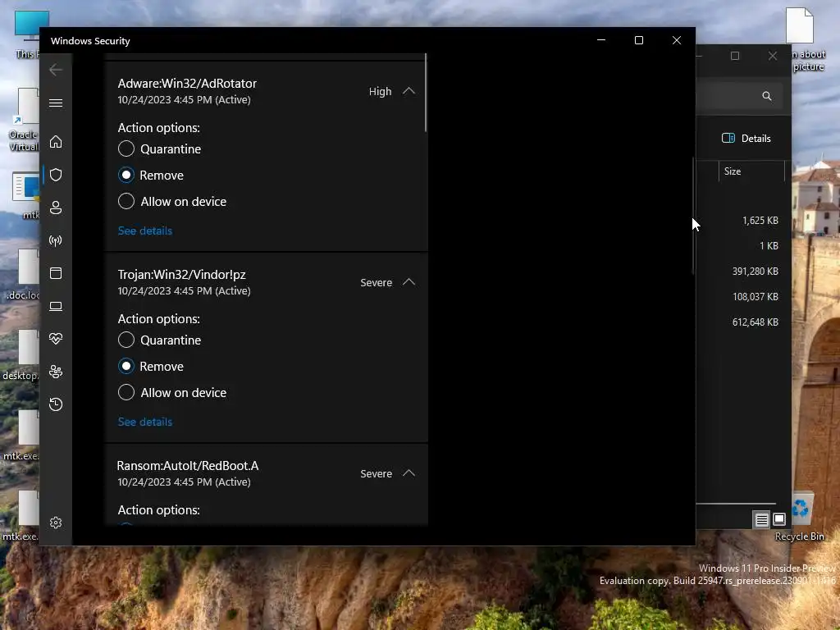
Task: Click the Trojan:Win32/Vindor!pz threat title
Action: [x=181, y=275]
